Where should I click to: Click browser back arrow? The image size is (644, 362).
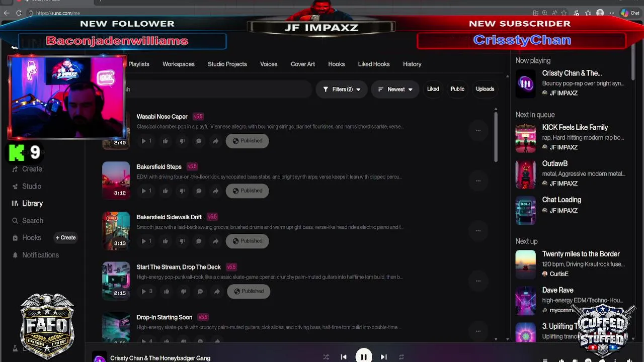(x=7, y=13)
